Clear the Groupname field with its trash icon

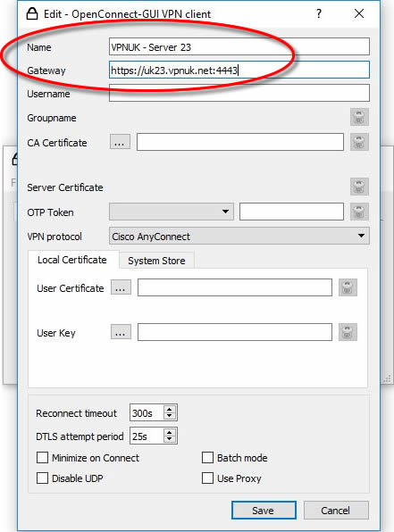[x=359, y=118]
